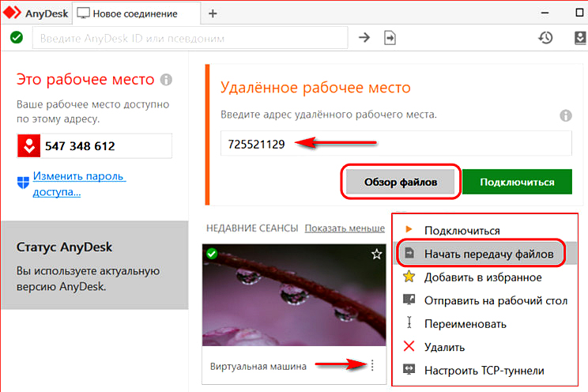Click the AnyDesk logo icon
Viewport: 588px width, 392px height.
[12, 13]
